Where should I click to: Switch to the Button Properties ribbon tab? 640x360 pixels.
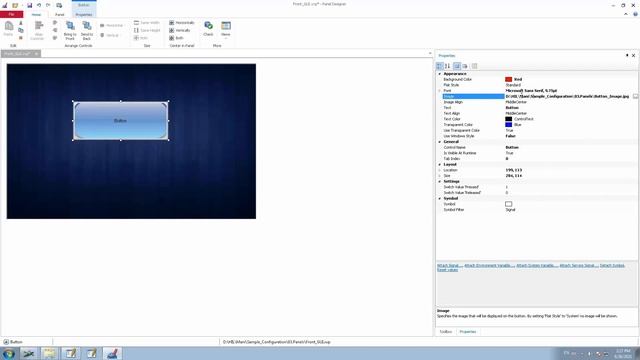coord(84,14)
